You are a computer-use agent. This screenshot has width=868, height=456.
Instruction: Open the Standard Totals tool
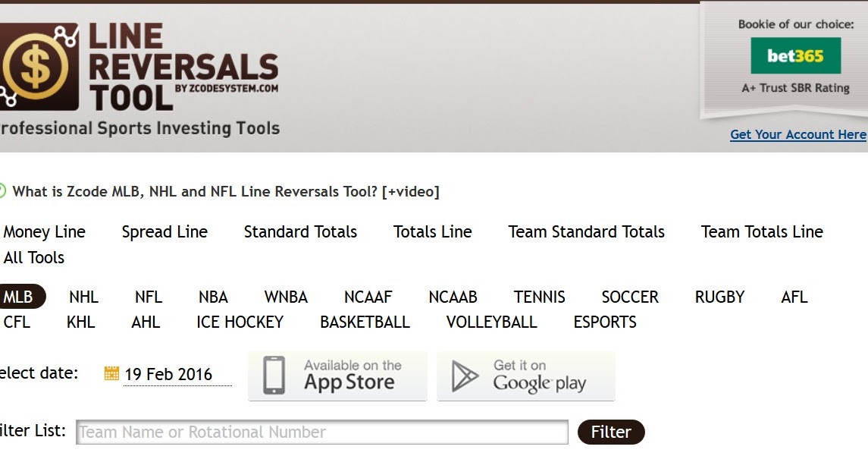click(x=300, y=231)
